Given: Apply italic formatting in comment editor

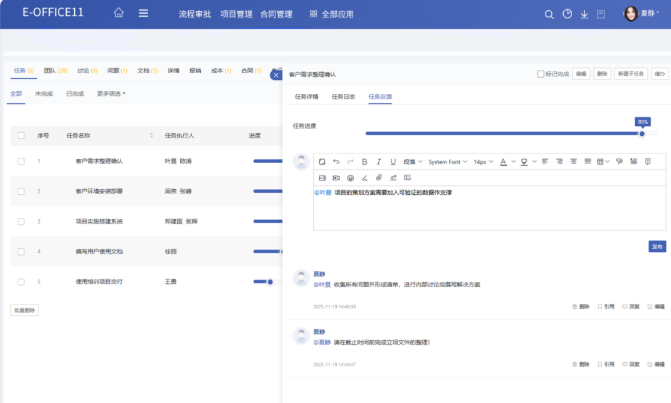Looking at the screenshot, I should tap(378, 161).
